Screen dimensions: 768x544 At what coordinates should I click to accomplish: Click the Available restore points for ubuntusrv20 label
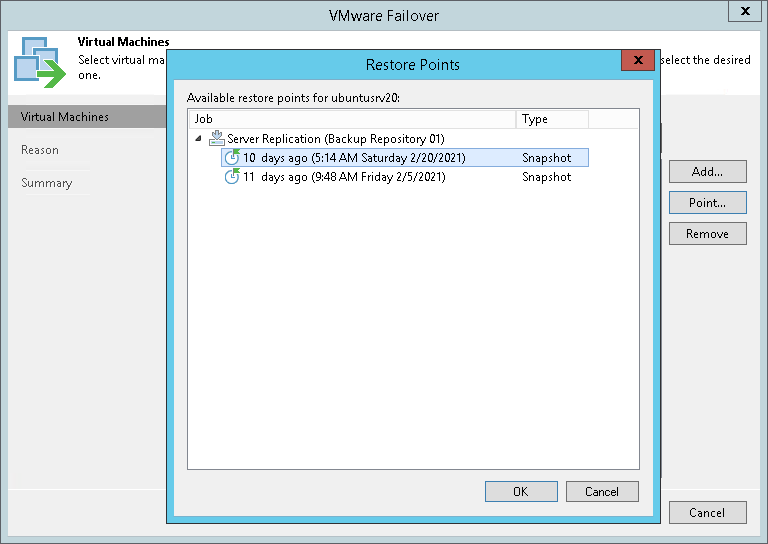293,98
